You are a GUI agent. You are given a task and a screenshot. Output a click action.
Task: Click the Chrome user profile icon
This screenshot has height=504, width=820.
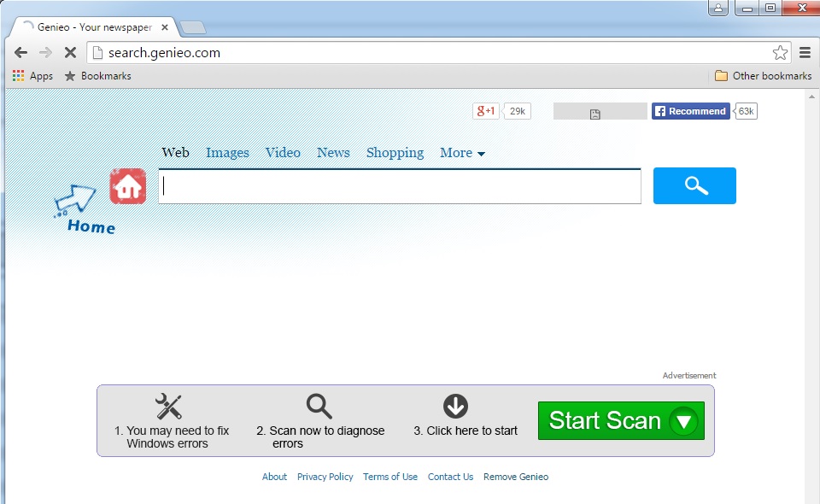pyautogui.click(x=718, y=8)
